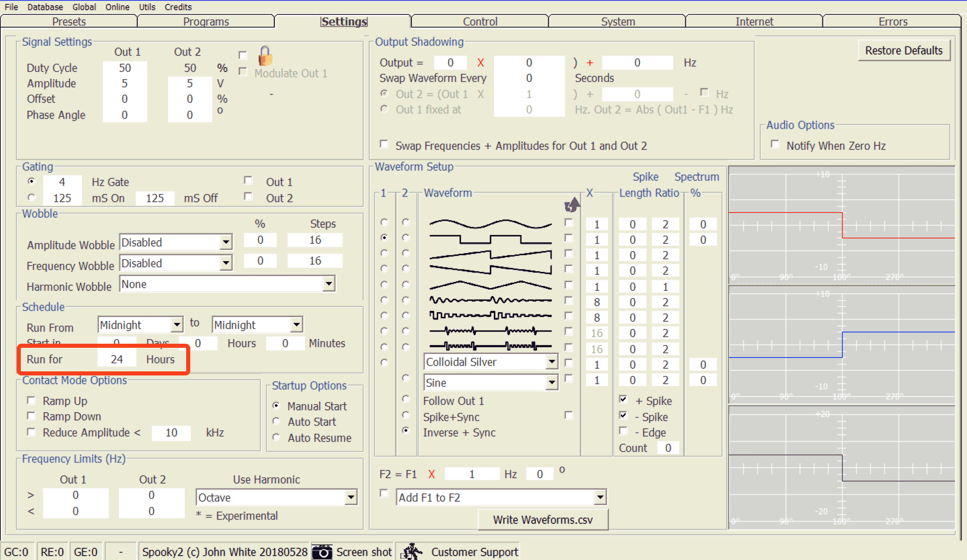Click Write Waveforms.csv button
This screenshot has width=967, height=560.
[543, 519]
